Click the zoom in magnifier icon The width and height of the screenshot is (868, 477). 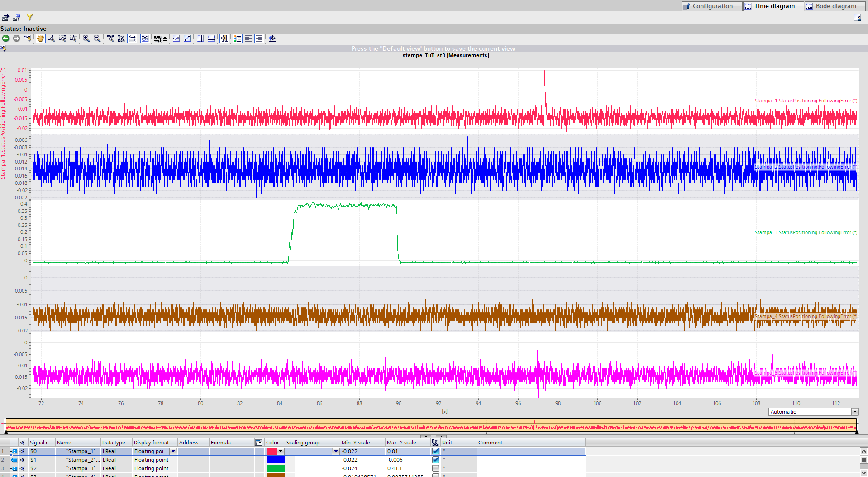tap(86, 39)
